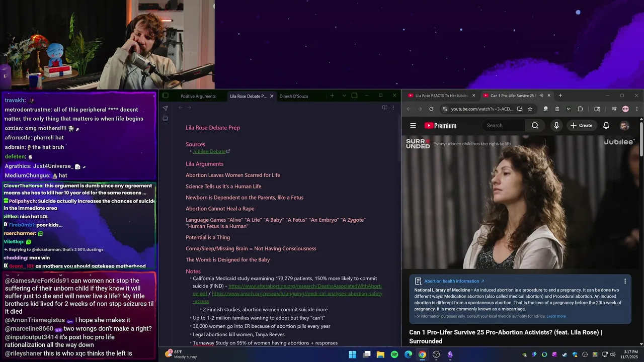Open Spotify from the taskbar
This screenshot has height=362, width=644.
tap(394, 354)
